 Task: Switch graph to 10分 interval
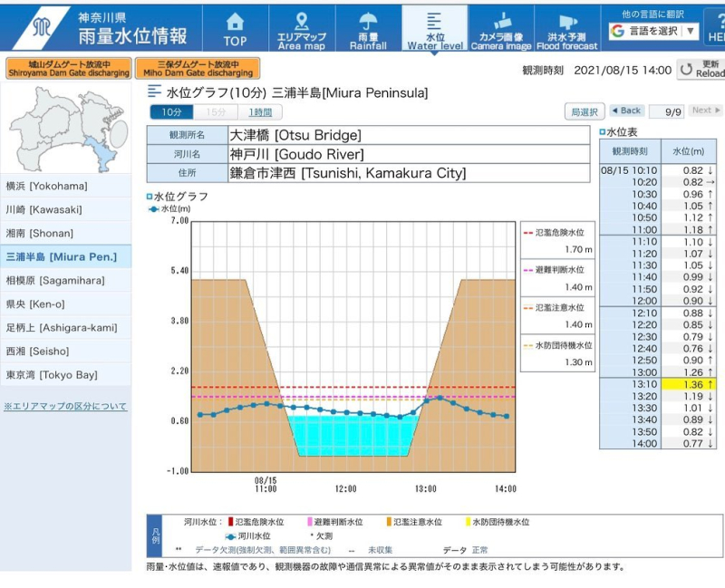pyautogui.click(x=171, y=112)
